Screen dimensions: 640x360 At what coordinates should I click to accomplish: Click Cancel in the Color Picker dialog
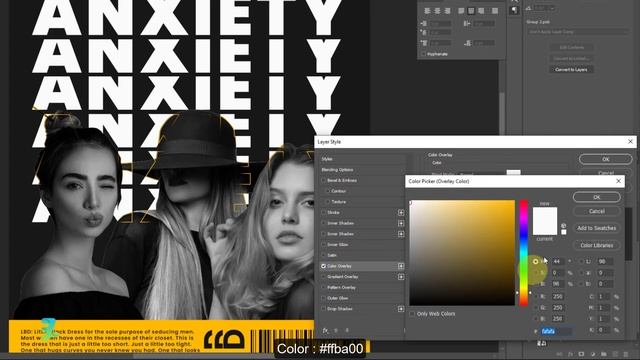597,211
